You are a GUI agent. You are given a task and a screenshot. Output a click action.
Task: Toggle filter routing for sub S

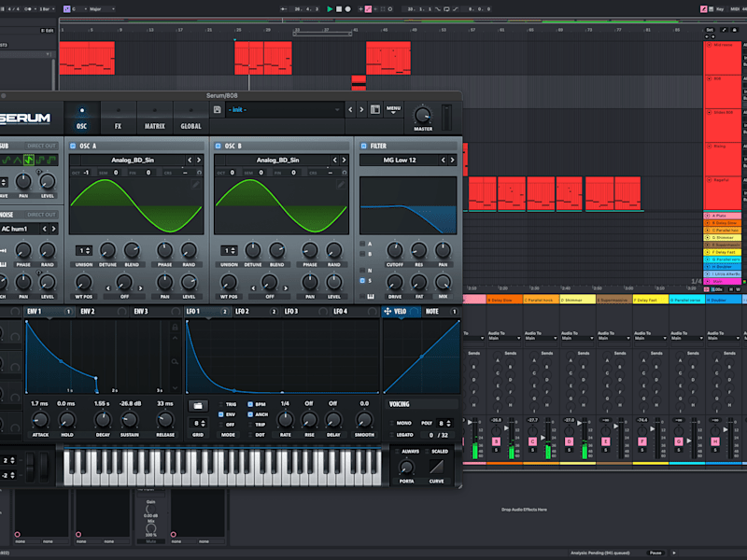tap(362, 281)
